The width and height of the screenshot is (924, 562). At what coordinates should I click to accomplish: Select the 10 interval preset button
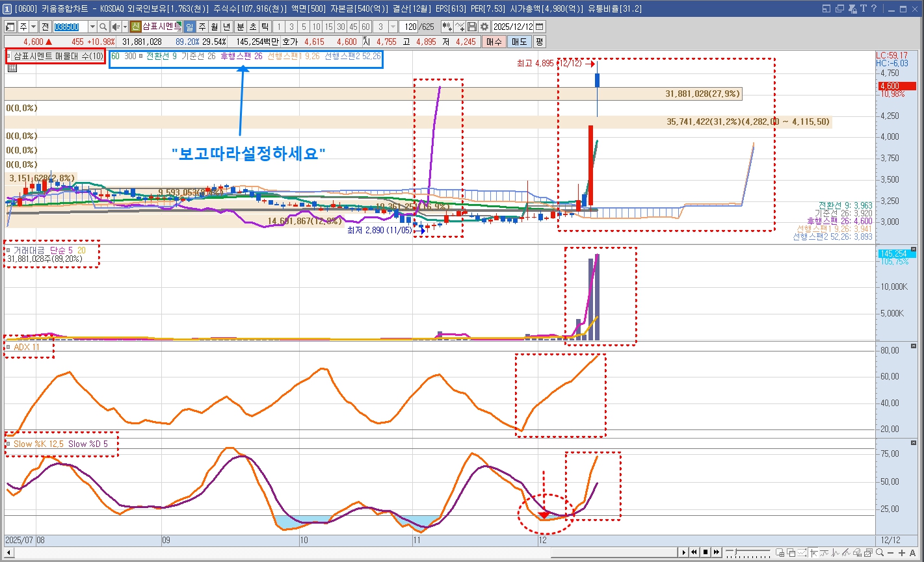pos(316,27)
